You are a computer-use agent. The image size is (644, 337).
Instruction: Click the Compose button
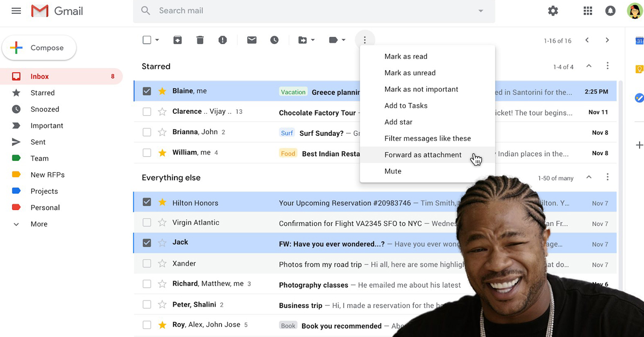tap(39, 47)
